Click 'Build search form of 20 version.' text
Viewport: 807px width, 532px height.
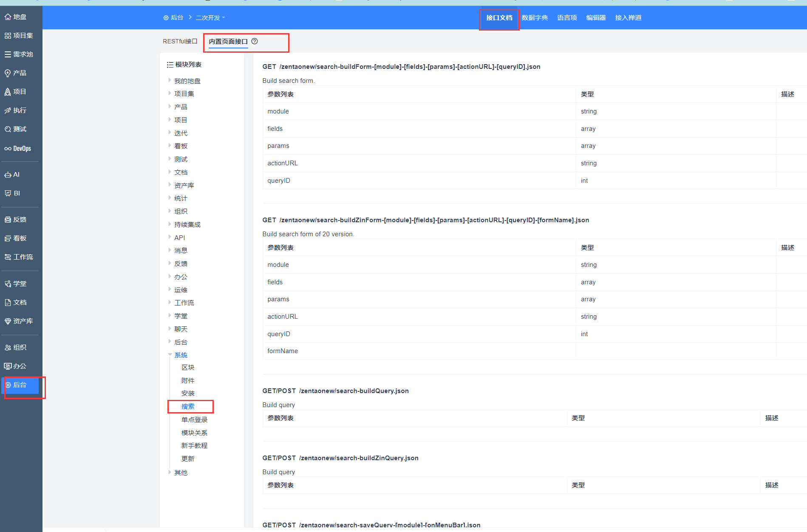coord(308,234)
